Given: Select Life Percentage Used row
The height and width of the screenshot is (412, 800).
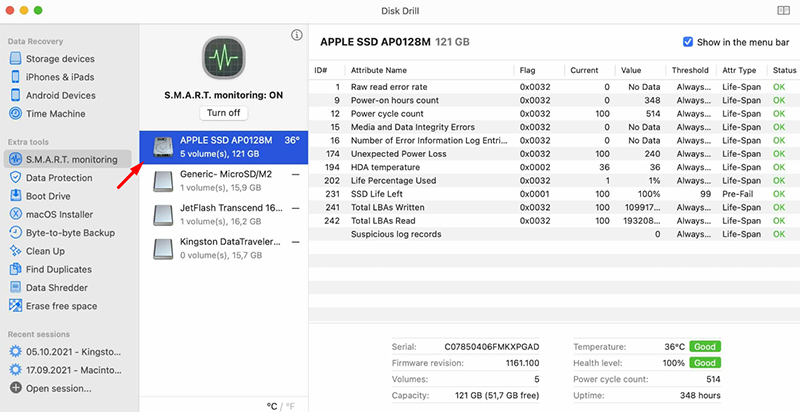Looking at the screenshot, I should (554, 181).
